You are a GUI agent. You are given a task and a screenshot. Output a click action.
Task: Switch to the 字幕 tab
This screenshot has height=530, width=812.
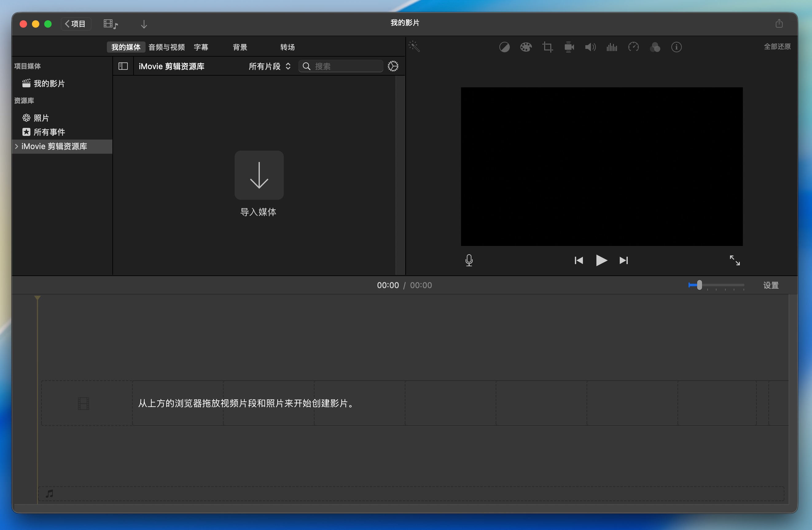[201, 47]
